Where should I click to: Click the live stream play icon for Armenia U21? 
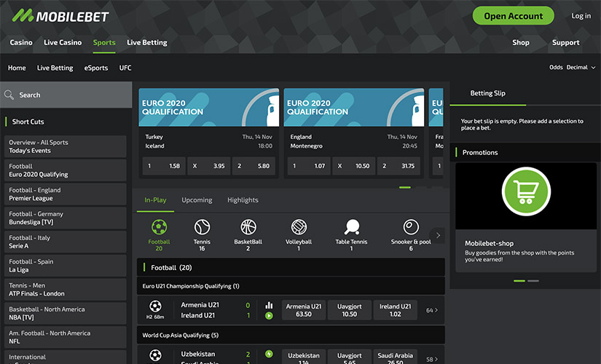click(x=269, y=316)
